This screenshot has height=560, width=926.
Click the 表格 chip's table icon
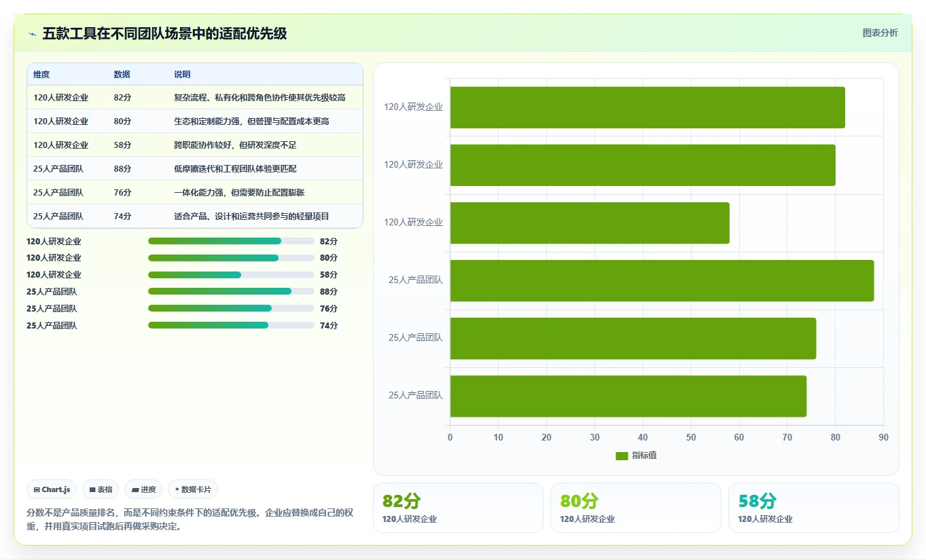coord(92,489)
